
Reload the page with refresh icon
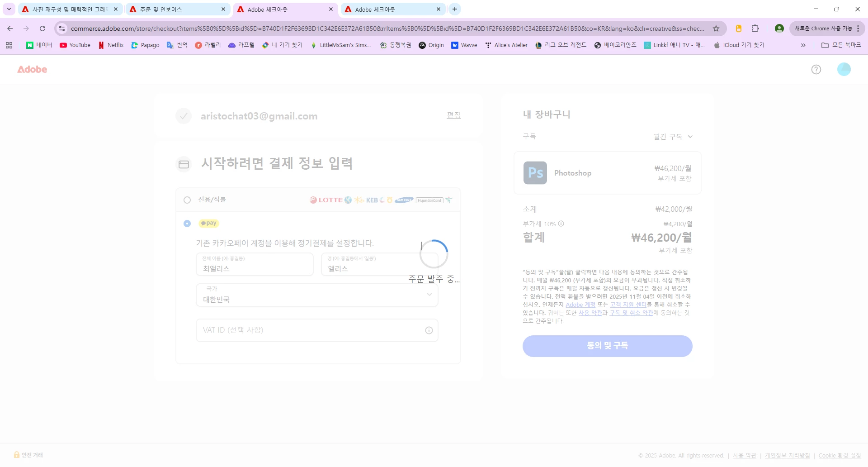tap(42, 29)
